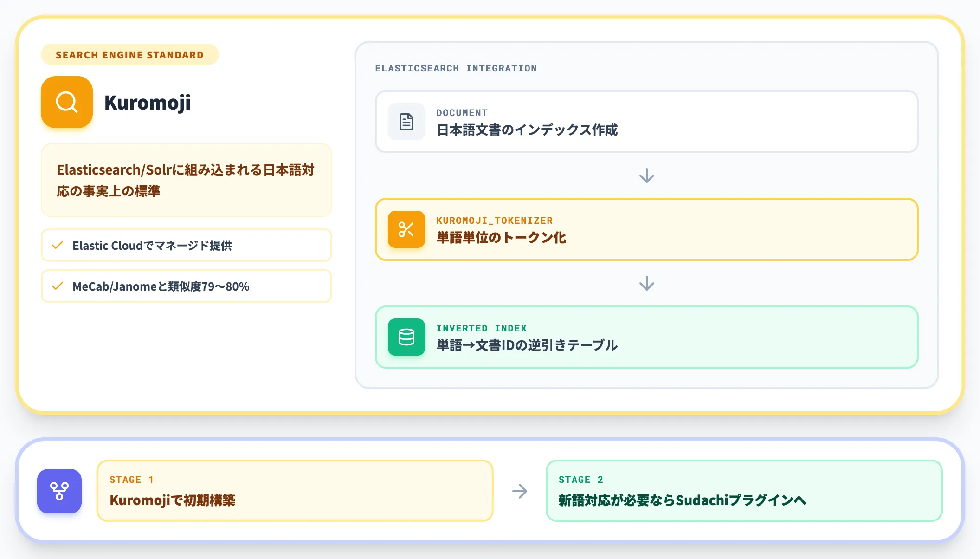
Task: Select the 日本語文書のインデックス作成 document card
Action: 647,122
